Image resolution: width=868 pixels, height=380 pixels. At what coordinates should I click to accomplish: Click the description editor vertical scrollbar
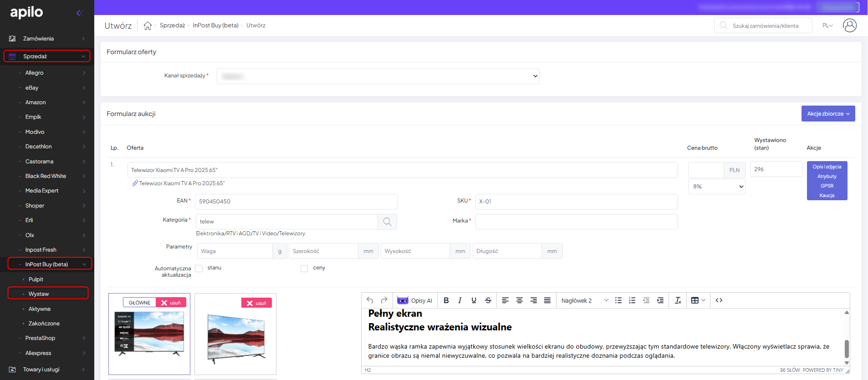coord(847,349)
